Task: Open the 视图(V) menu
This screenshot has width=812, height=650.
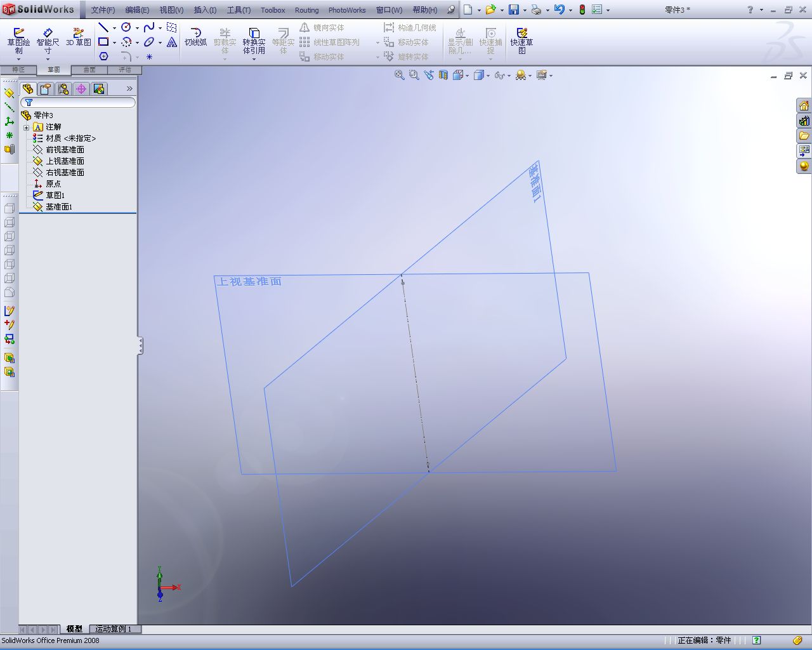Action: click(x=171, y=10)
